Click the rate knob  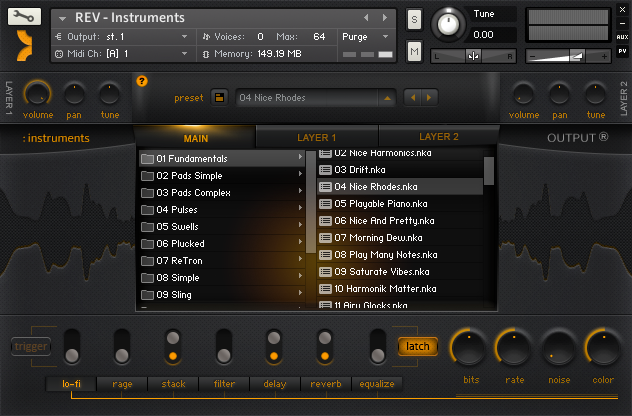(x=514, y=348)
